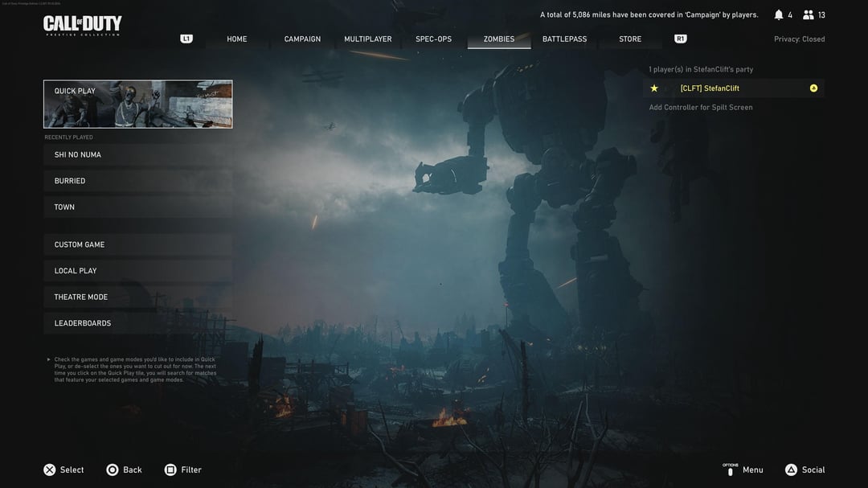The image size is (868, 488).
Task: Click the Options Menu button icon
Action: tap(730, 470)
